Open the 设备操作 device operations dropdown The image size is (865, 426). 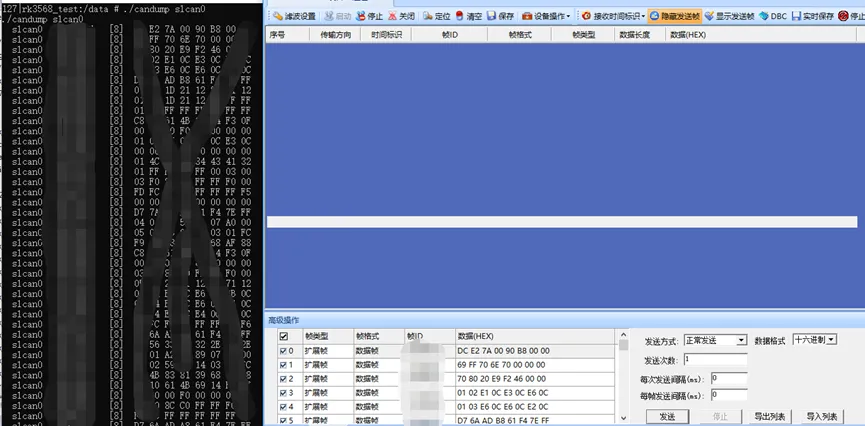(x=546, y=16)
